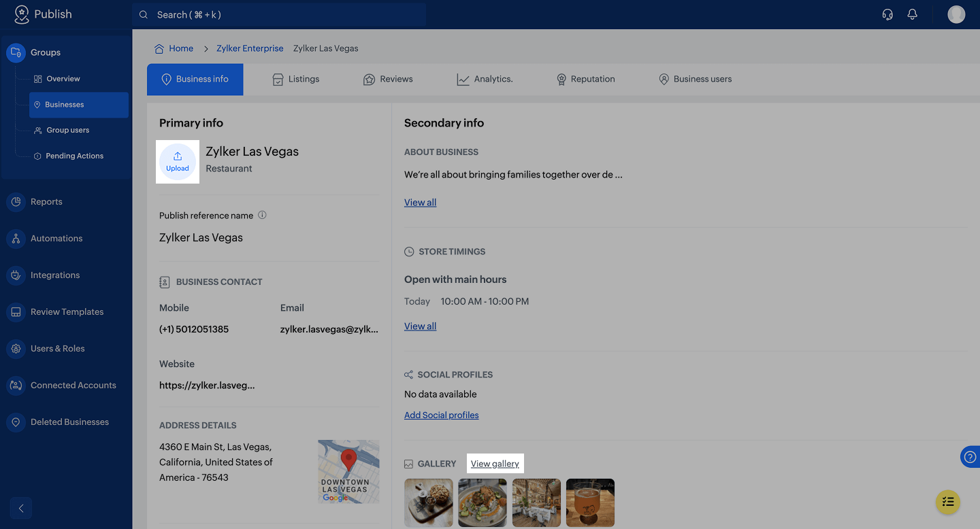This screenshot has width=980, height=529.
Task: Click the Home breadcrumb link
Action: (181, 48)
